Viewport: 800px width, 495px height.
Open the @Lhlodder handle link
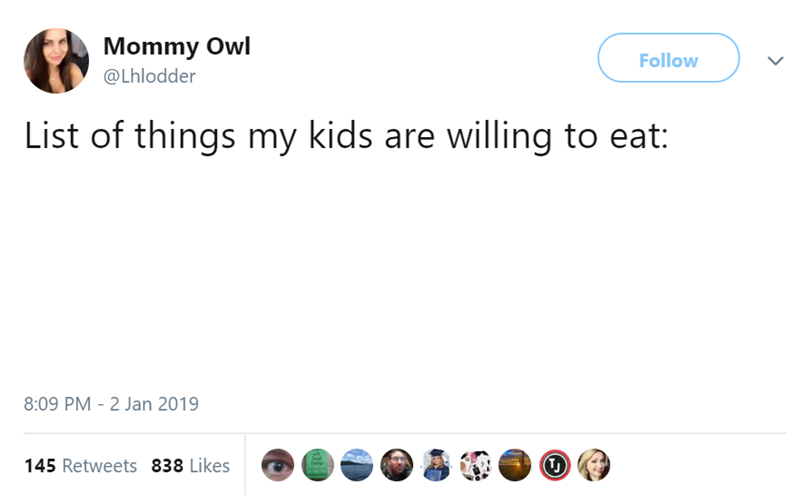(x=150, y=76)
